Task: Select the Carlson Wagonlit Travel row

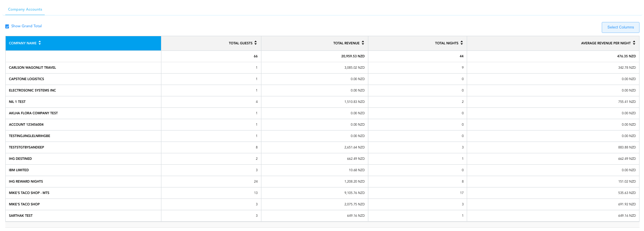Action: click(x=33, y=68)
